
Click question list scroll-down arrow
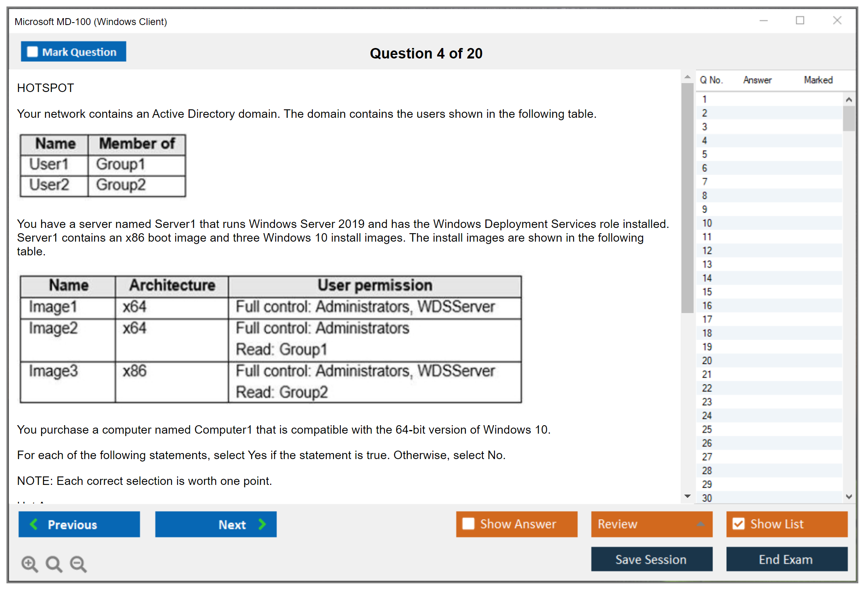coord(849,497)
